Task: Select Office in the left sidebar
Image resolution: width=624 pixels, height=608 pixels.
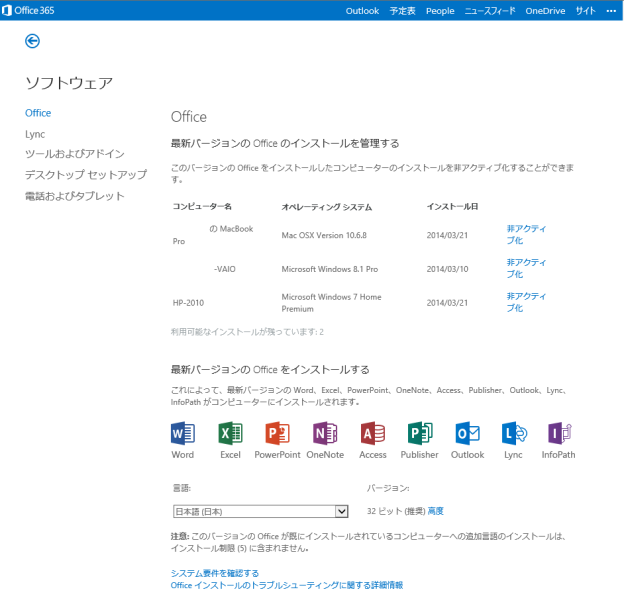Action: coord(38,113)
